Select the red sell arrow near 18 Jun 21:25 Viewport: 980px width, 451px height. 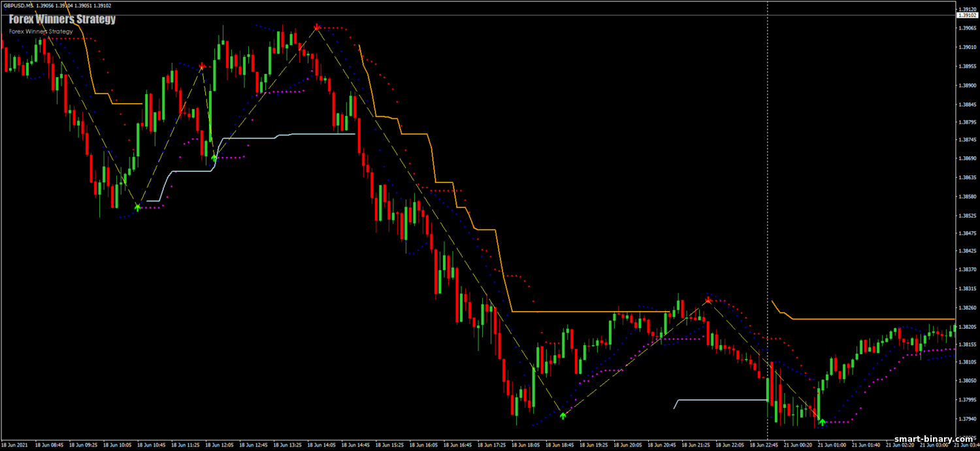point(708,301)
